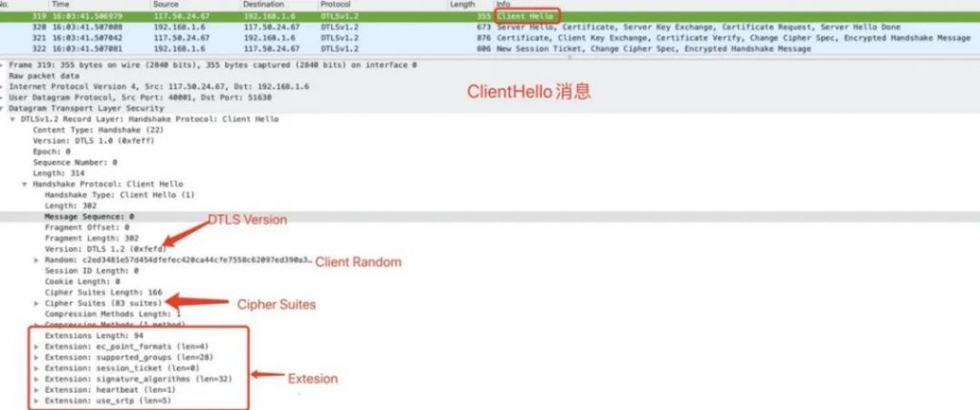Image resolution: width=980 pixels, height=410 pixels.
Task: Select the Message Sequence: 0 line
Action: pyautogui.click(x=490, y=216)
